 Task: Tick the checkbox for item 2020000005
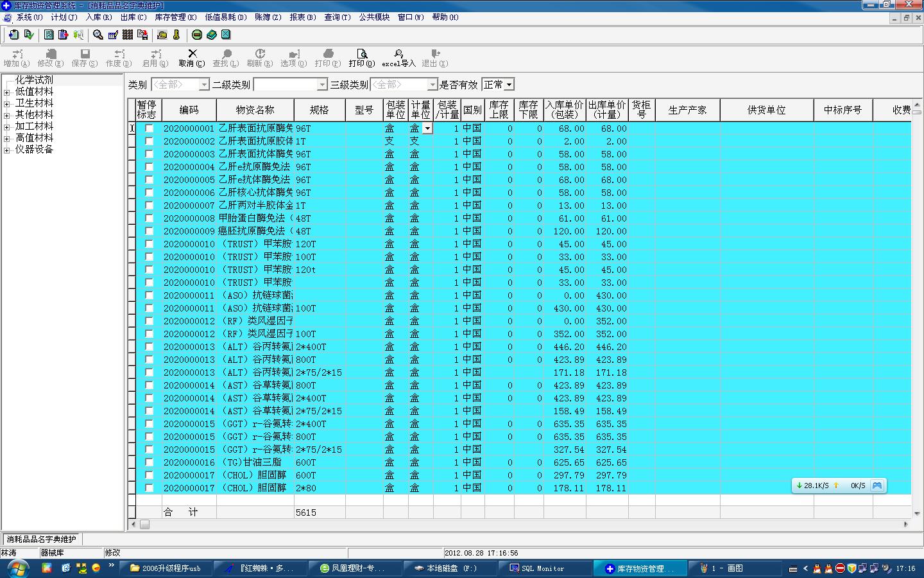(150, 180)
